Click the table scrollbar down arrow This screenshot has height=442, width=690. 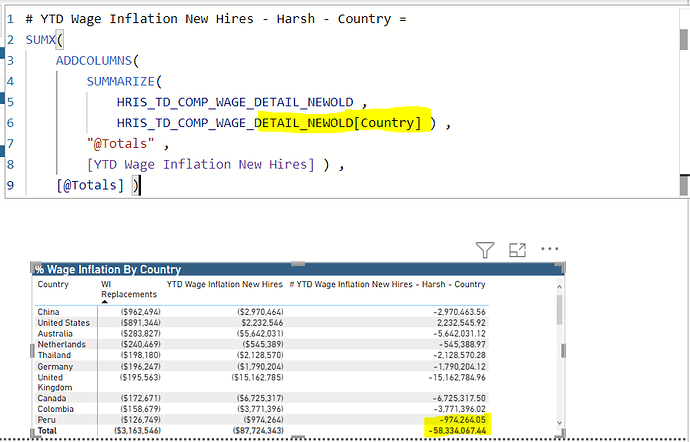pyautogui.click(x=559, y=423)
